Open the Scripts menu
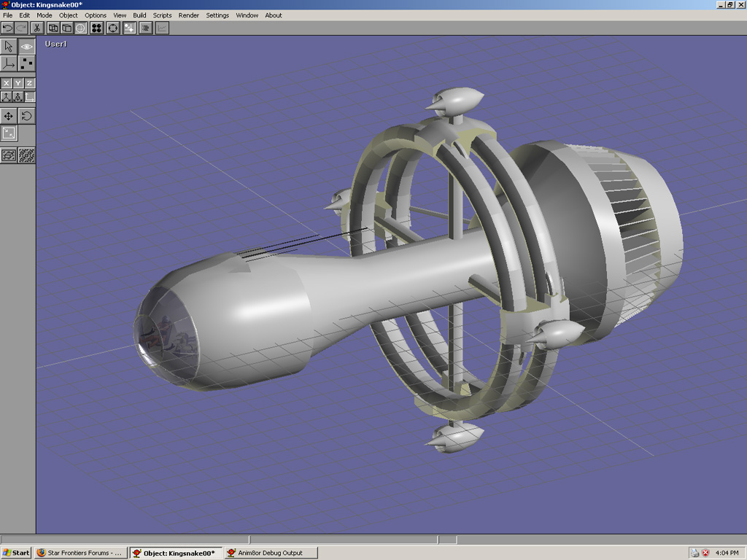This screenshot has width=747, height=560. [x=162, y=15]
